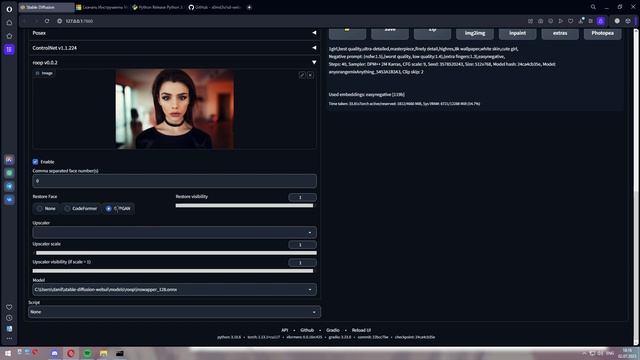Click the comma separated face number field
The height and width of the screenshot is (360, 640).
[174, 181]
